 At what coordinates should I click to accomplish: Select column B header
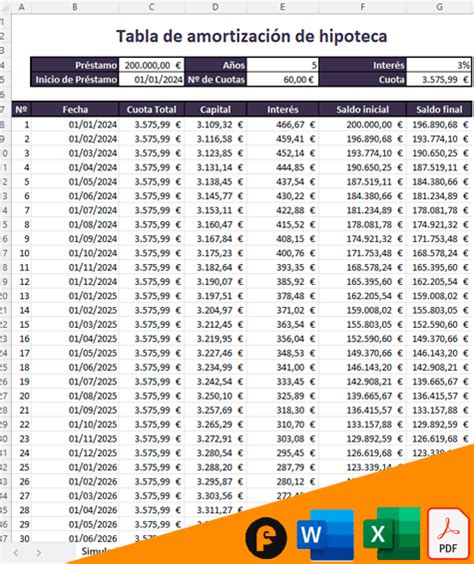pyautogui.click(x=75, y=7)
